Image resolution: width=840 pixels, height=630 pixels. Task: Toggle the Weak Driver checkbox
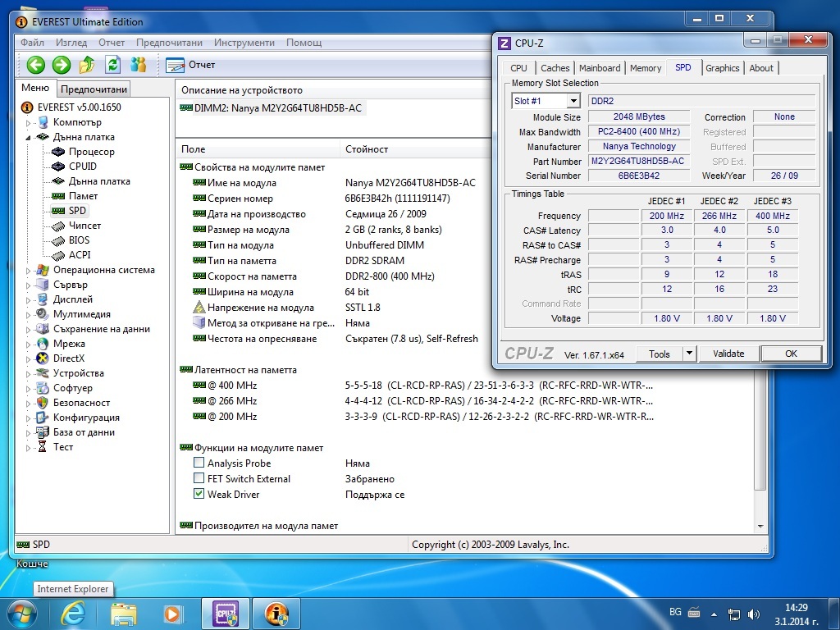(199, 493)
